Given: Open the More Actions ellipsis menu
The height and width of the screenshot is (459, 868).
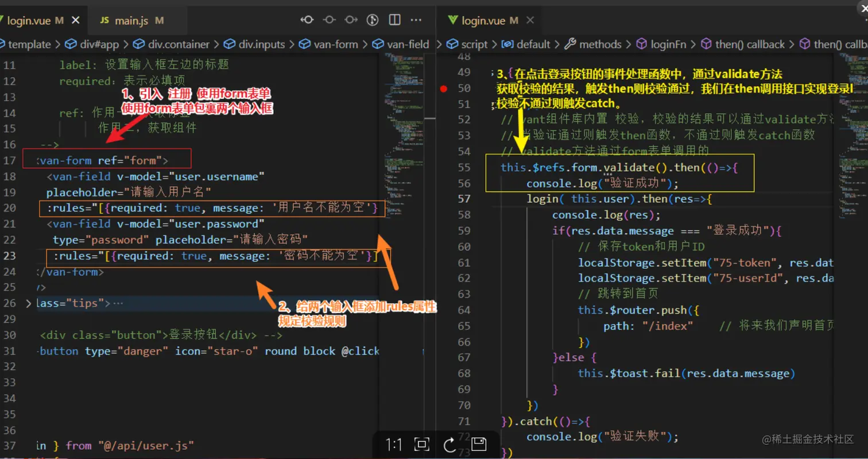Looking at the screenshot, I should point(417,20).
